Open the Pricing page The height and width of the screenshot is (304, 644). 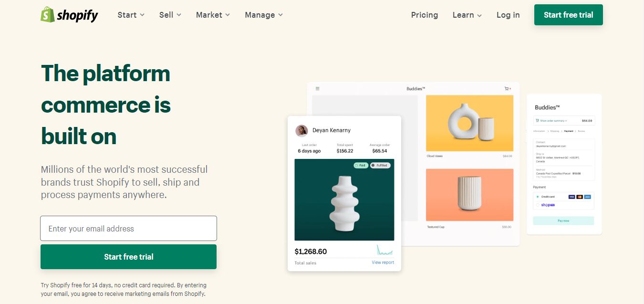[x=424, y=15]
